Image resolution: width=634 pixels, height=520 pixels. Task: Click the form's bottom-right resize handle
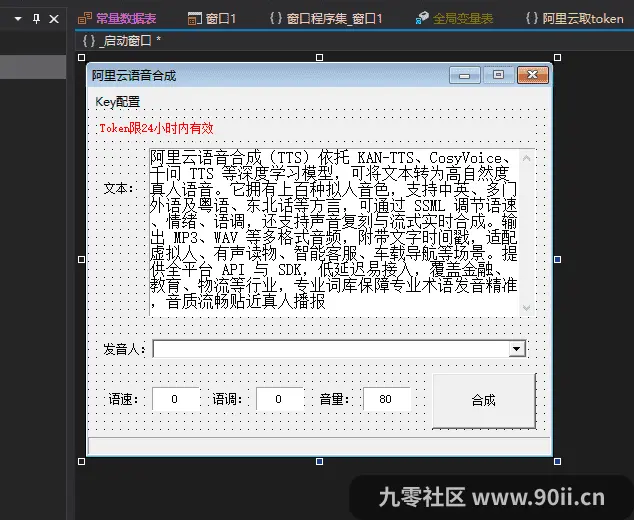coord(558,461)
